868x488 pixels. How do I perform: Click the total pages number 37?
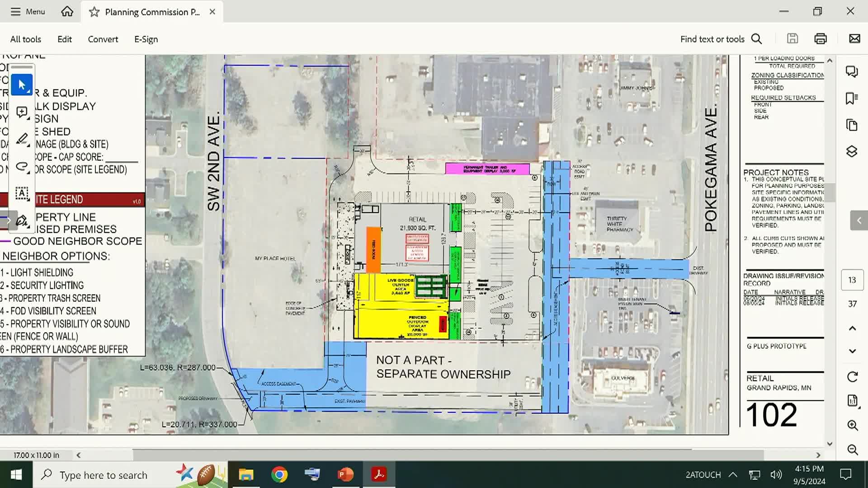coord(852,304)
